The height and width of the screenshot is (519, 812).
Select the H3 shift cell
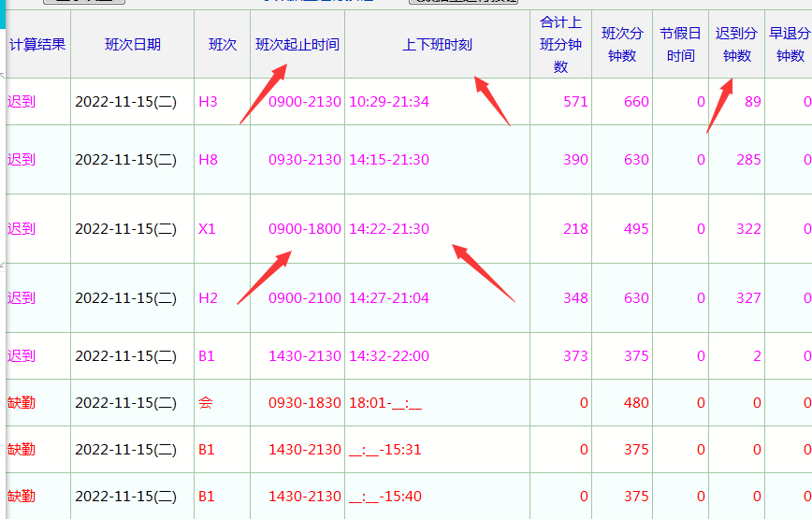(208, 101)
